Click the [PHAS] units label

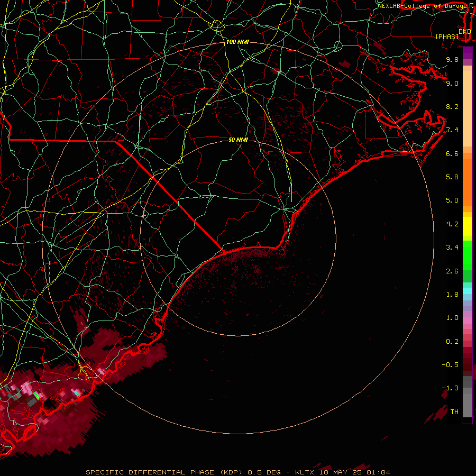447,36
